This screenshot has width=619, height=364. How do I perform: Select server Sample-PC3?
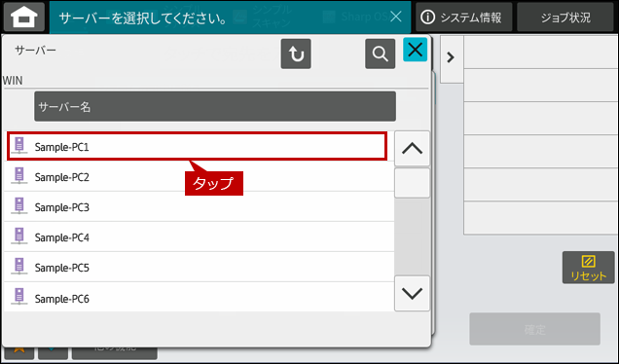[199, 206]
